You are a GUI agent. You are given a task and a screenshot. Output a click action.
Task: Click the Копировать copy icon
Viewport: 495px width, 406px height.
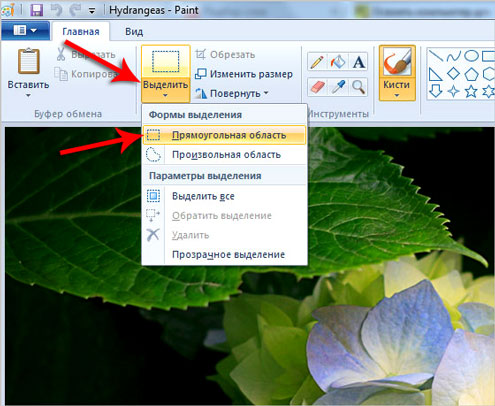click(61, 73)
